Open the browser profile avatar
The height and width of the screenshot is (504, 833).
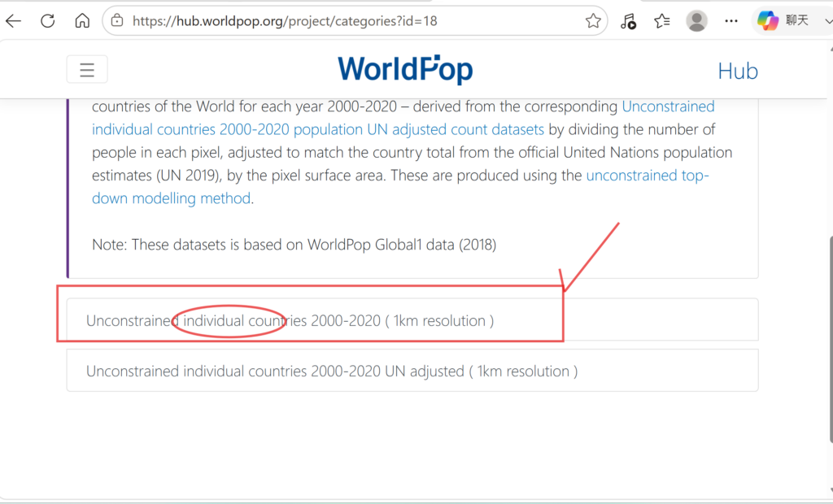[x=696, y=20]
